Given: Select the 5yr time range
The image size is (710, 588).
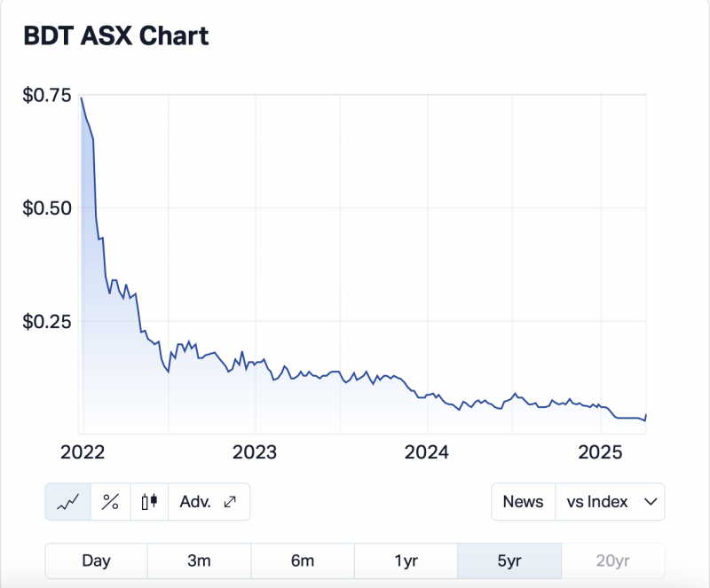Looking at the screenshot, I should (509, 561).
